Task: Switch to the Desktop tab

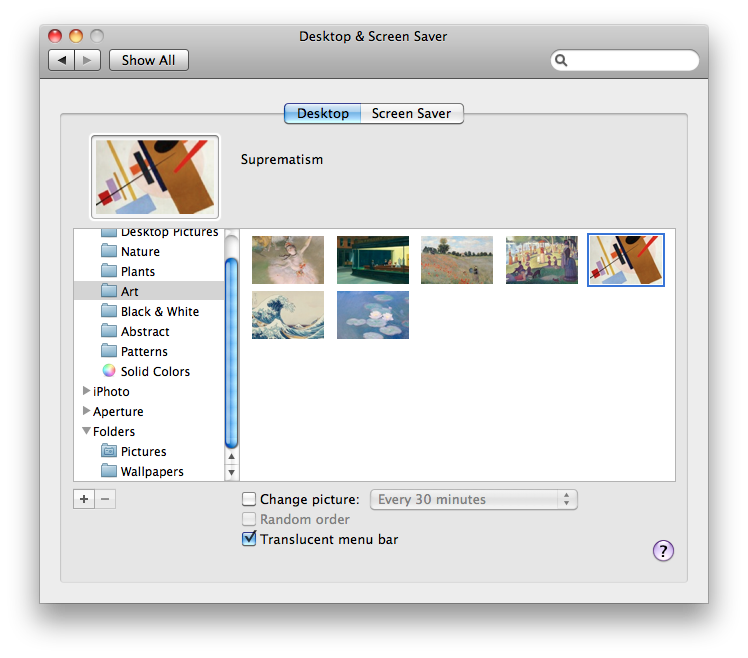Action: point(322,114)
